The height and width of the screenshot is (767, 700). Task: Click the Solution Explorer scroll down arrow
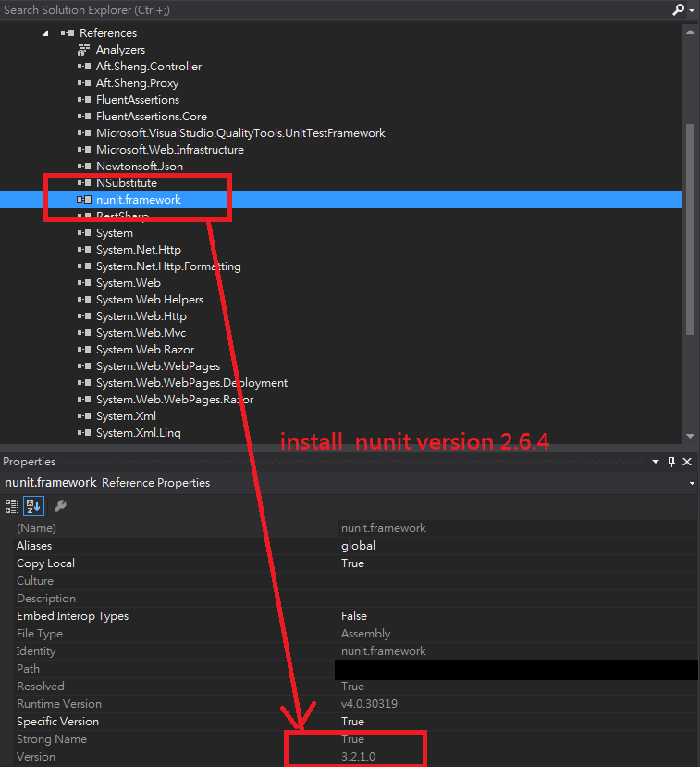click(x=690, y=436)
